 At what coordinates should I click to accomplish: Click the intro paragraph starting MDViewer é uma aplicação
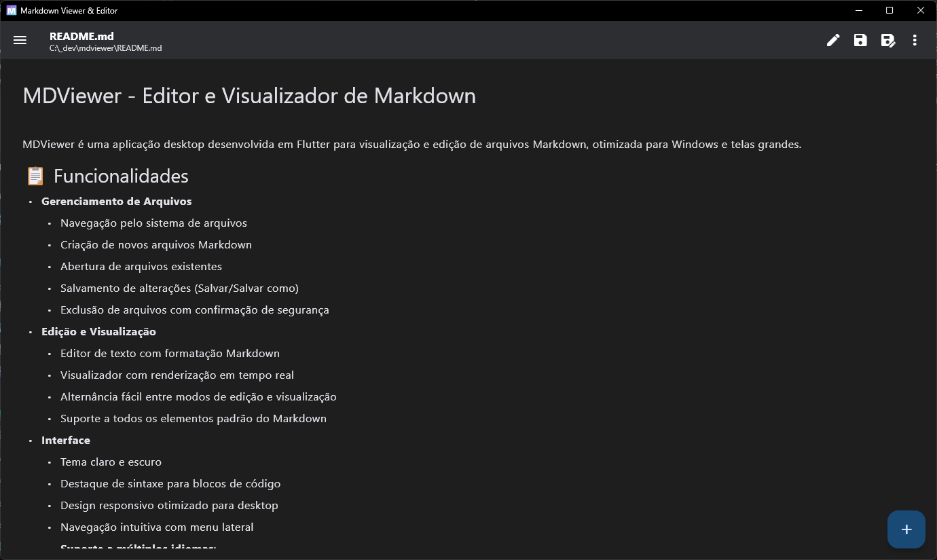click(412, 145)
